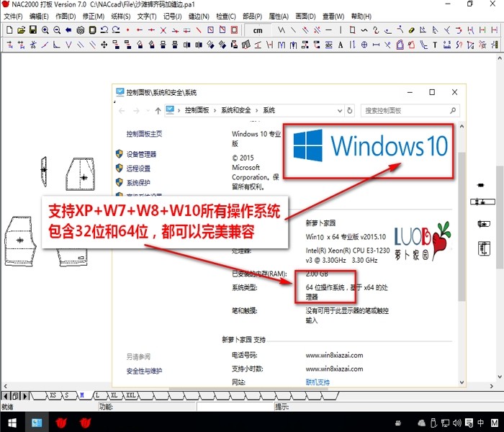Create a new file via toolbar

[x=9, y=30]
